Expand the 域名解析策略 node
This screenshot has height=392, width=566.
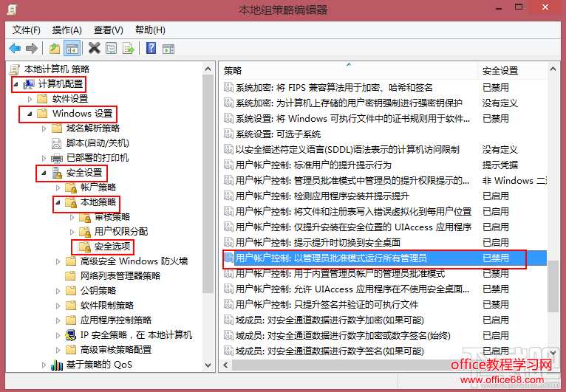44,128
